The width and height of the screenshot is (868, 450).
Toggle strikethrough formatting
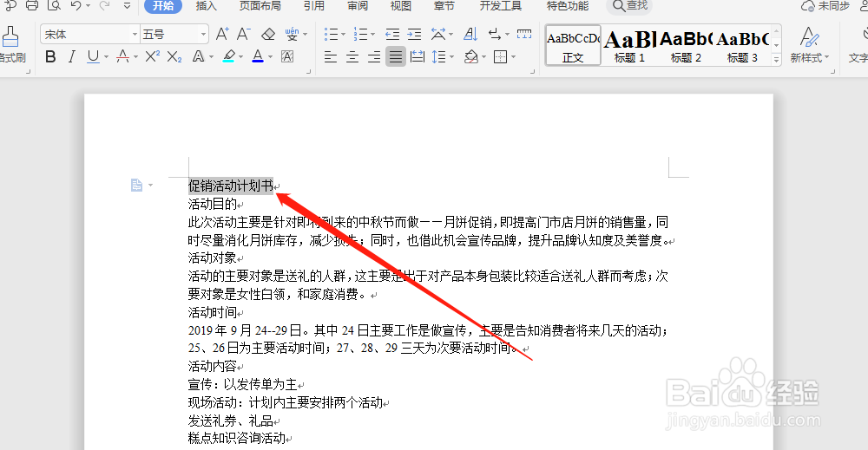[123, 56]
